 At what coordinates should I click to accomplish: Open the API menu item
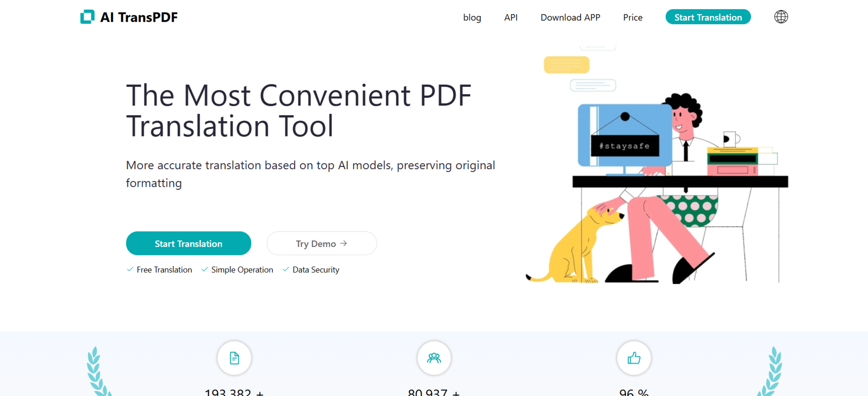(510, 17)
